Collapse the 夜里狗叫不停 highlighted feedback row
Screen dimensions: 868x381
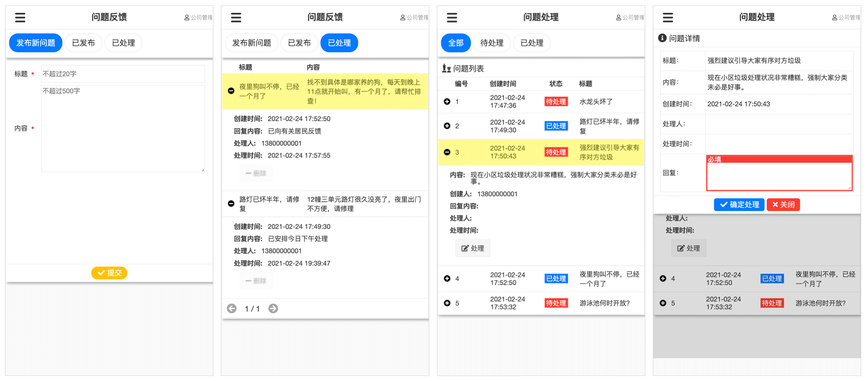pos(231,91)
